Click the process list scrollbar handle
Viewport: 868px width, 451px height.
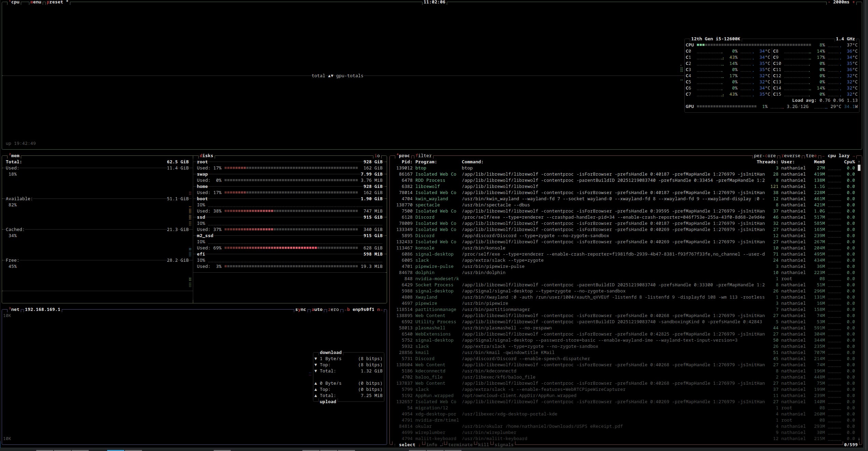[x=859, y=168]
